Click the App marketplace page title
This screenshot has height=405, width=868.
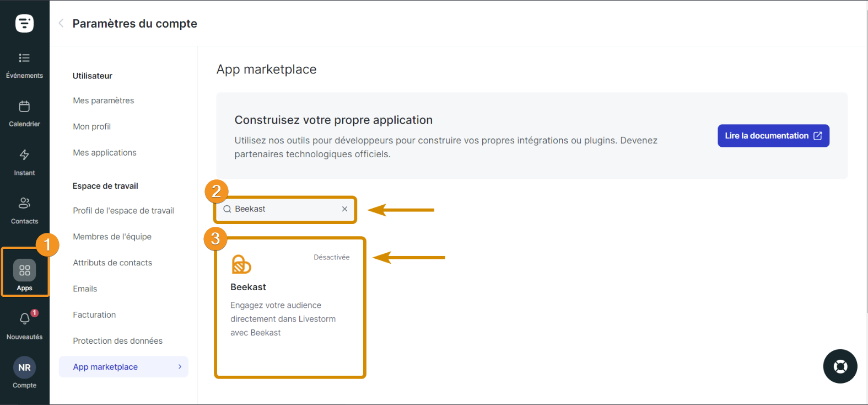(x=267, y=70)
